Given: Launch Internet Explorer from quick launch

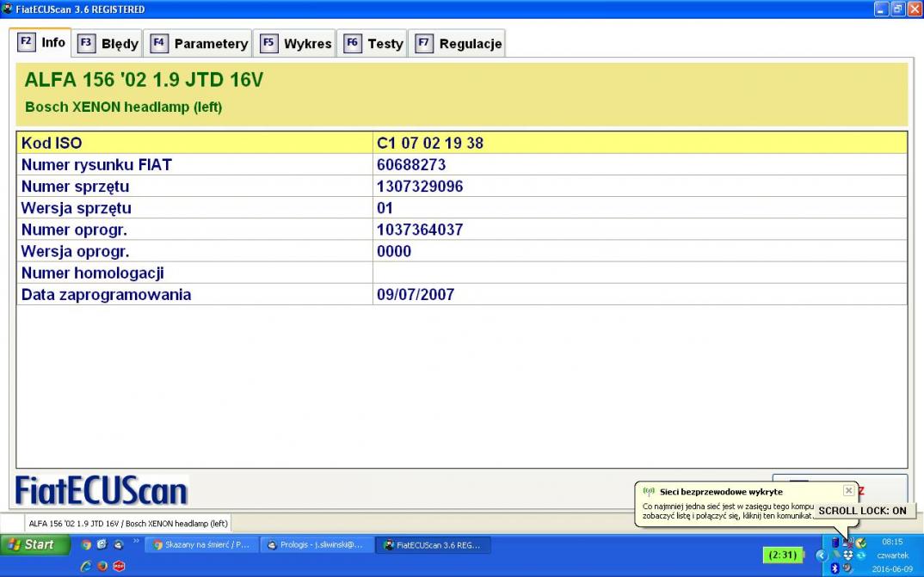Looking at the screenshot, I should point(86,567).
